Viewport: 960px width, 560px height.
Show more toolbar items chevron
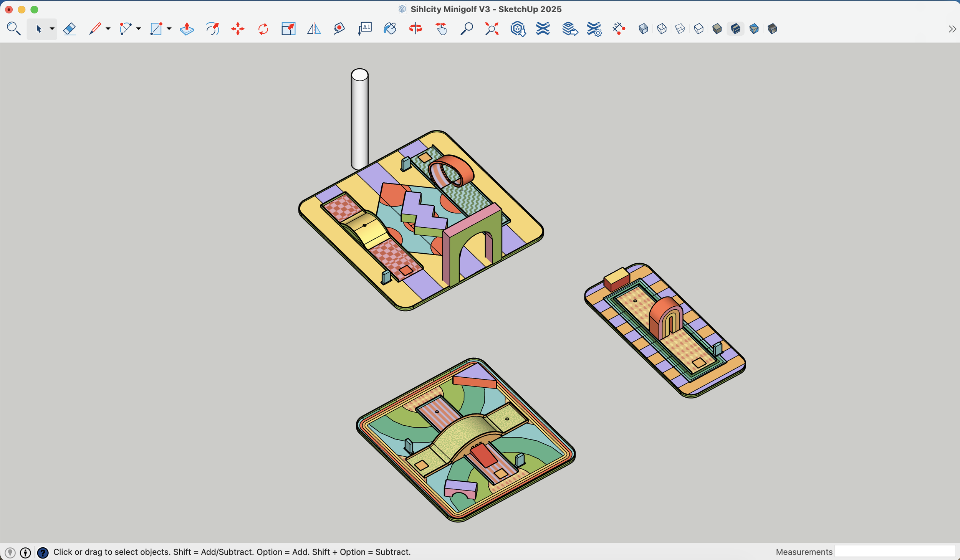tap(952, 29)
